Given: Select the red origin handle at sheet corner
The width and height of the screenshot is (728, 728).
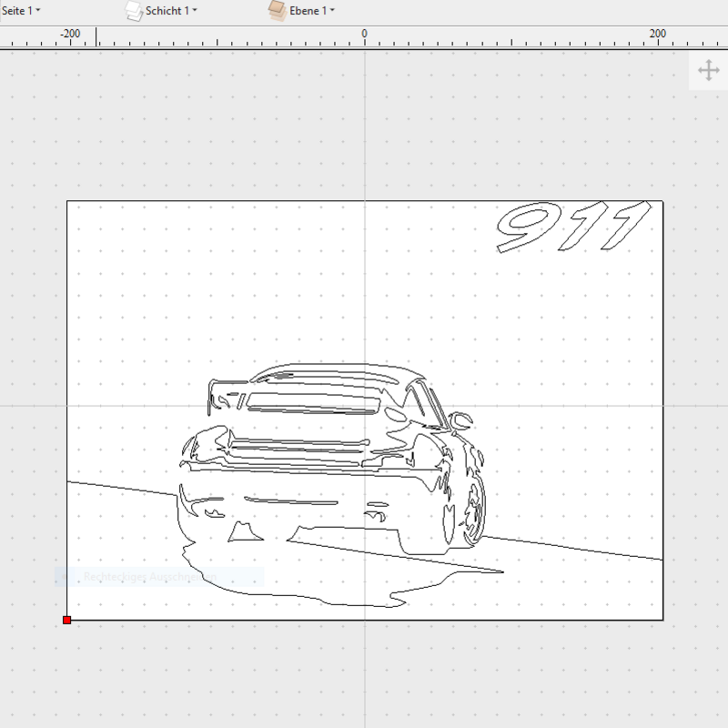Looking at the screenshot, I should click(66, 620).
